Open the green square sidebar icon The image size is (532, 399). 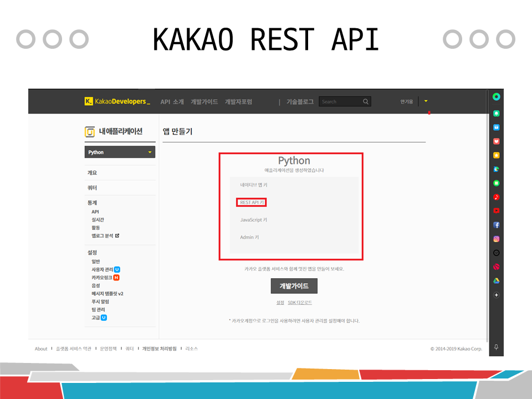[496, 183]
